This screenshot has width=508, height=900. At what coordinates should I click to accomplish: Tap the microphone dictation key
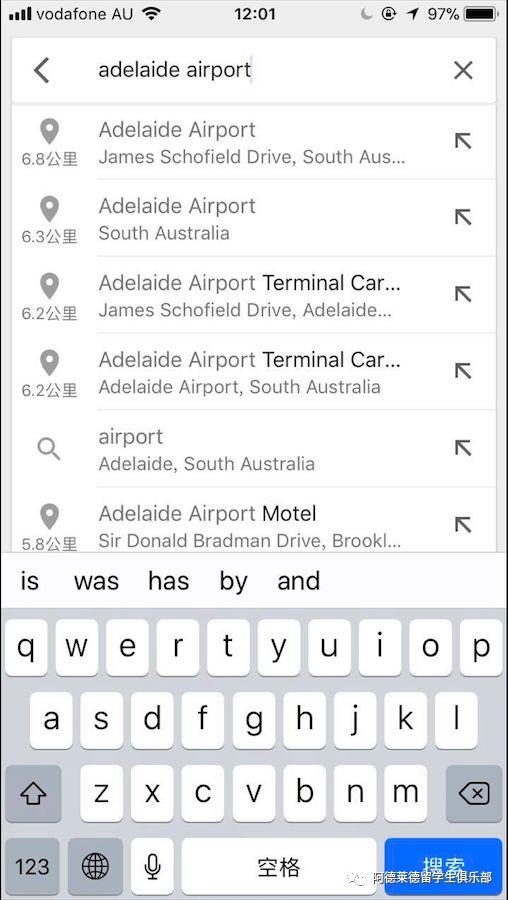152,866
